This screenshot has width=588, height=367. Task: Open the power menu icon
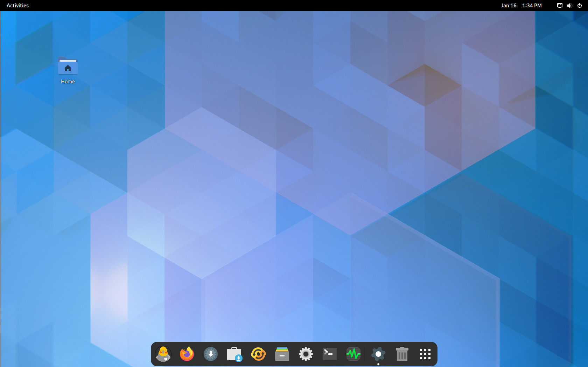(580, 6)
